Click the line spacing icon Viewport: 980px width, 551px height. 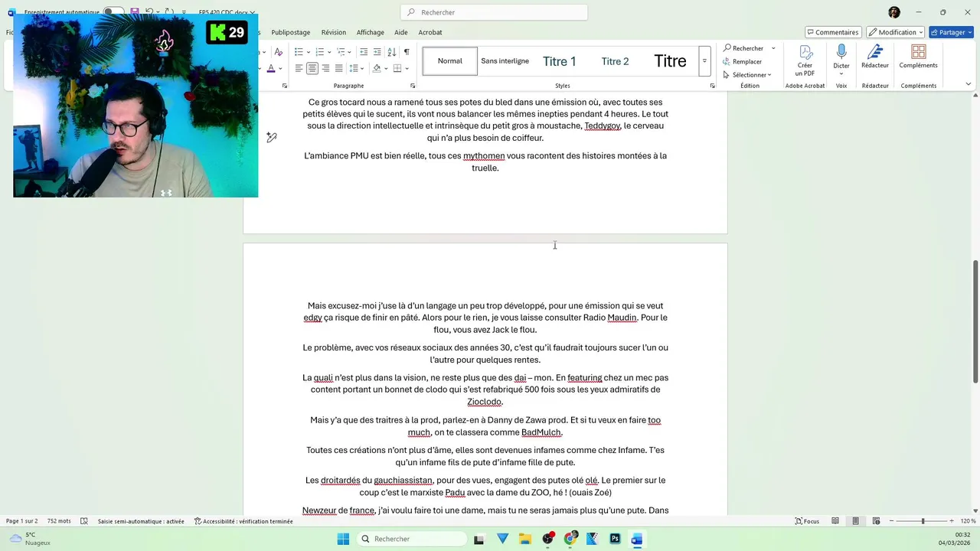pos(354,68)
